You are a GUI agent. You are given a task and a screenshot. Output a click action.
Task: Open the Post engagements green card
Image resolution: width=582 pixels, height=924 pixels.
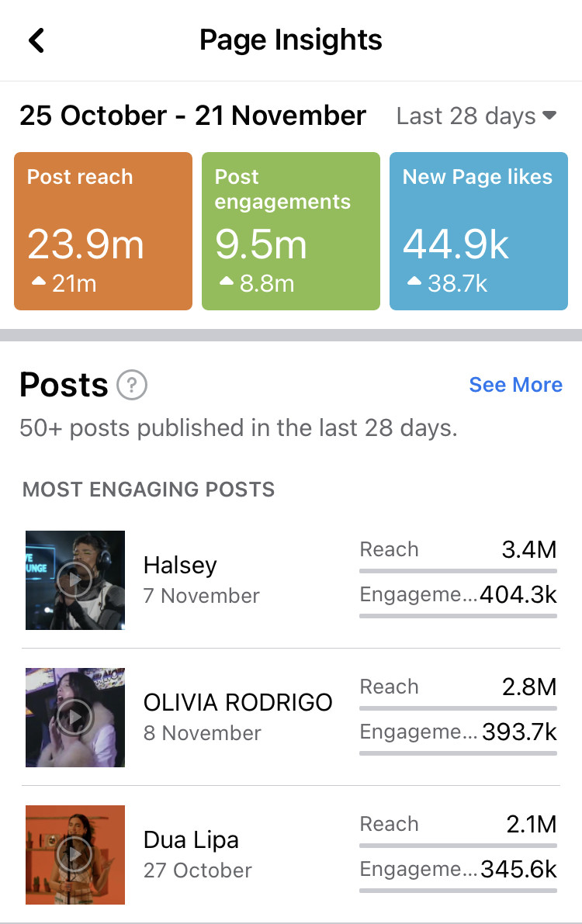pos(291,231)
